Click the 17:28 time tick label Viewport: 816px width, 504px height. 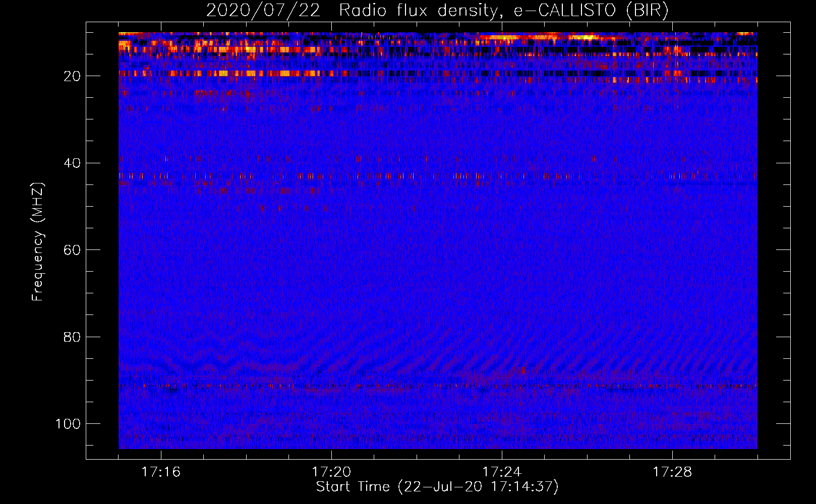(672, 472)
